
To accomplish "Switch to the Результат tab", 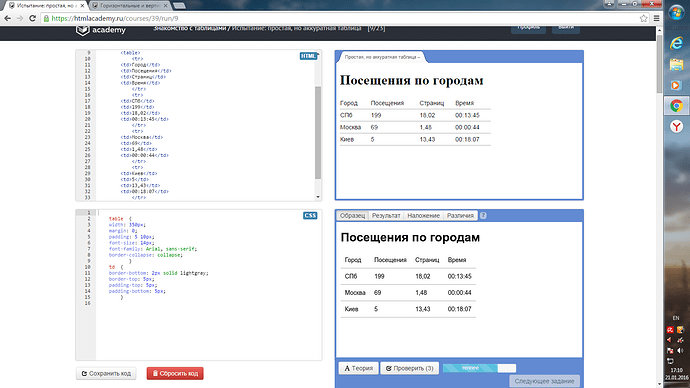I will tap(386, 216).
